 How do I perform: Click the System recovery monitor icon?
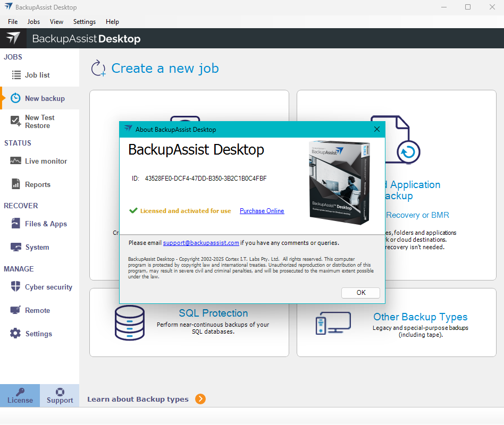pos(16,246)
